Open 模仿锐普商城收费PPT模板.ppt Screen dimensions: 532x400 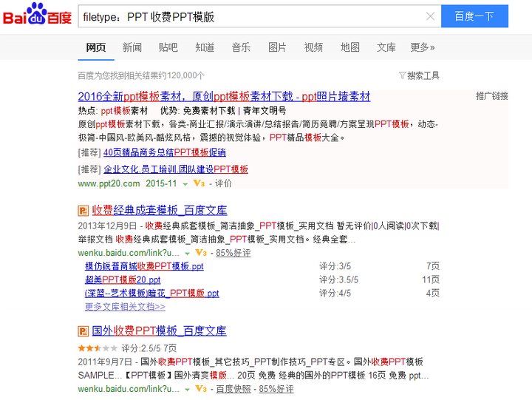point(144,266)
